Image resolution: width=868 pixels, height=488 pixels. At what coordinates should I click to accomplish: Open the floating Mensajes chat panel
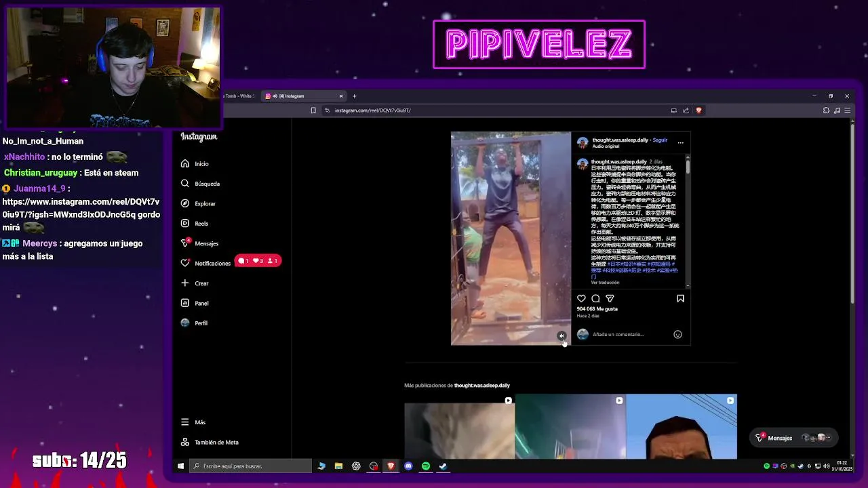tap(794, 438)
